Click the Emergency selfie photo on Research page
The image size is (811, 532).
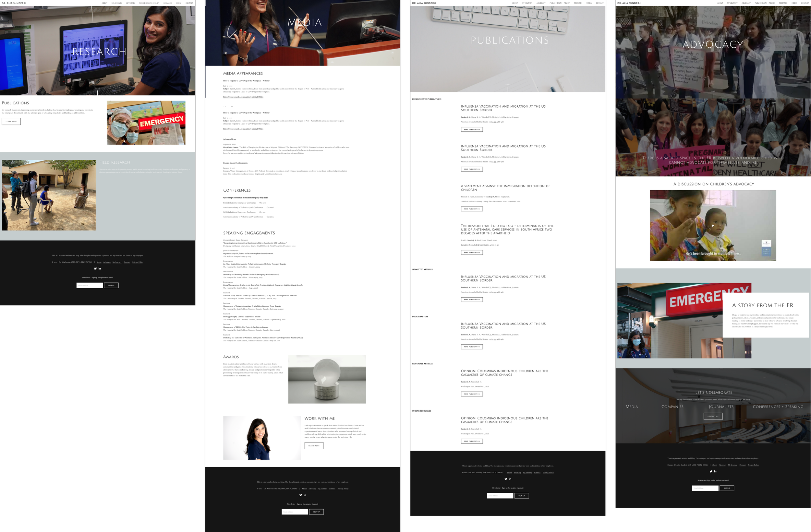pyautogui.click(x=146, y=123)
